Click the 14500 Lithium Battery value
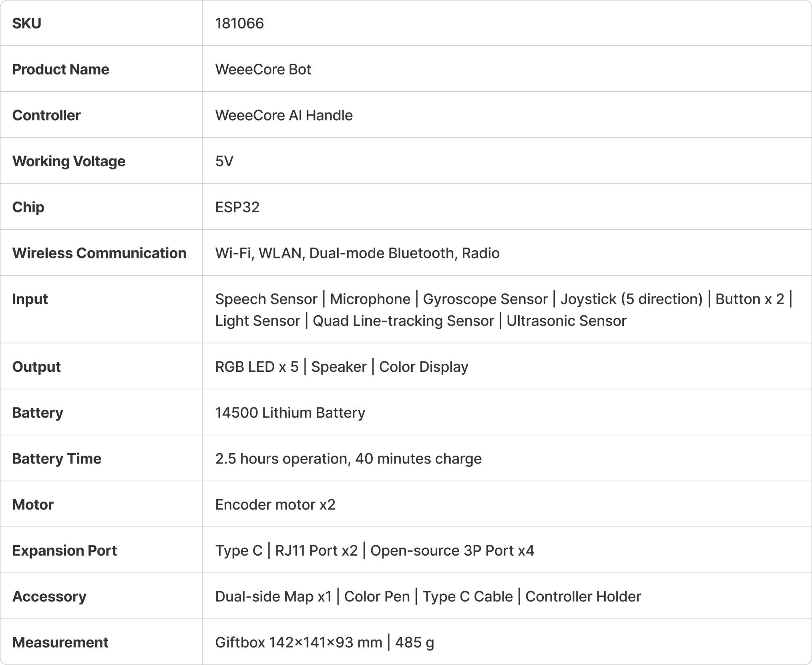The height and width of the screenshot is (665, 812). (x=290, y=413)
